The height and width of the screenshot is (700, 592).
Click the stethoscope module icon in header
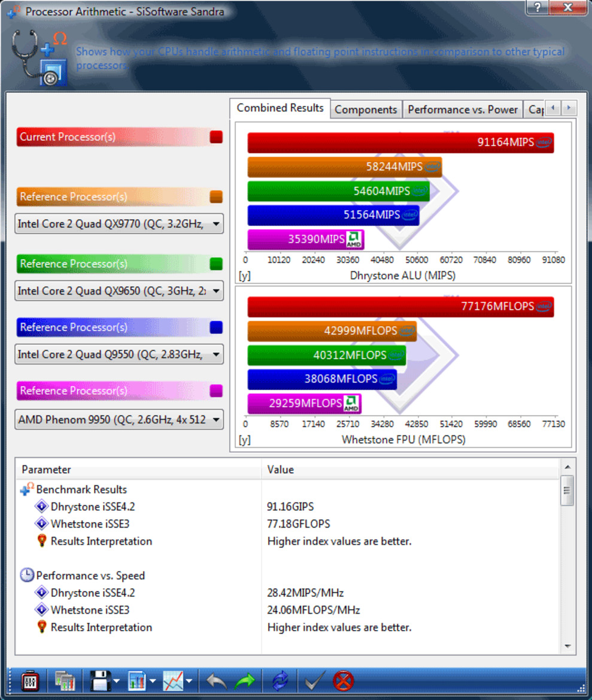click(x=40, y=57)
